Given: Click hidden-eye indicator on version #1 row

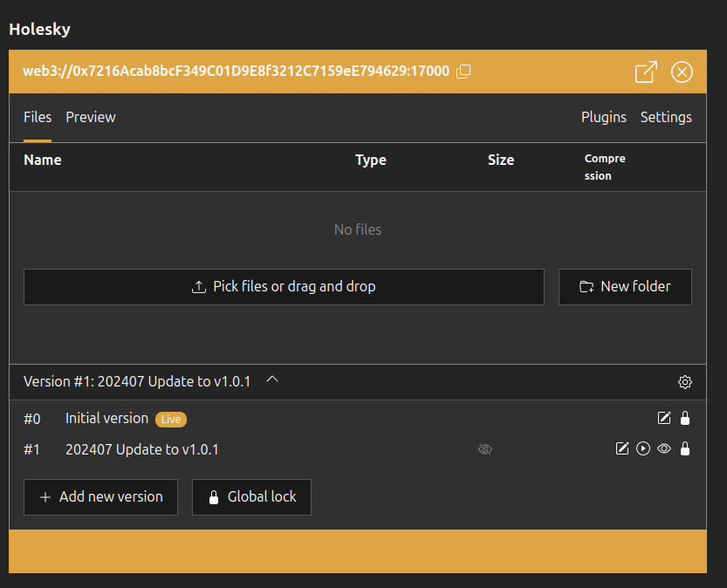Looking at the screenshot, I should coord(485,449).
